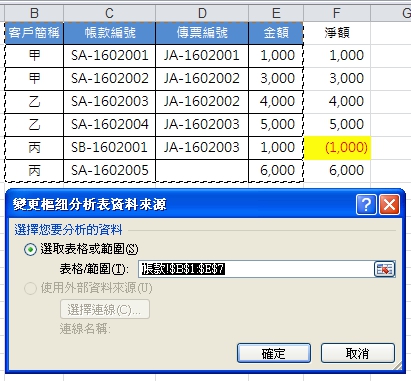Select column D header

(202, 13)
